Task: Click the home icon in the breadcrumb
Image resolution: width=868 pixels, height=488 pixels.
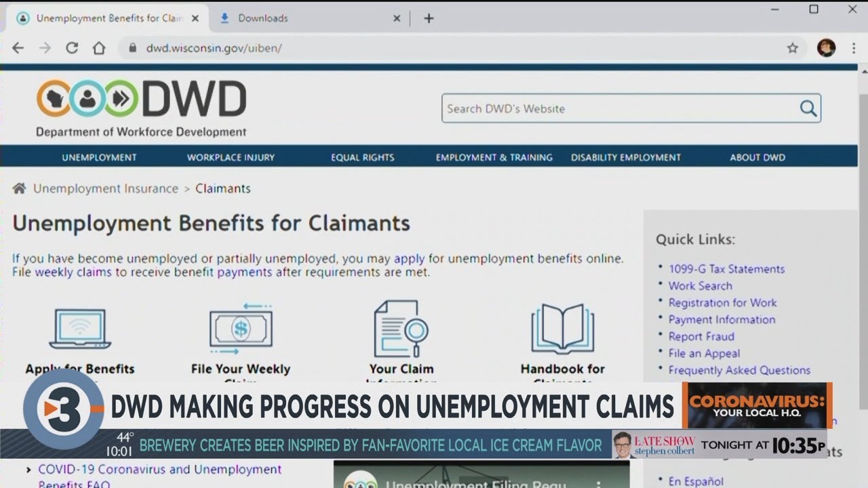Action: 20,188
